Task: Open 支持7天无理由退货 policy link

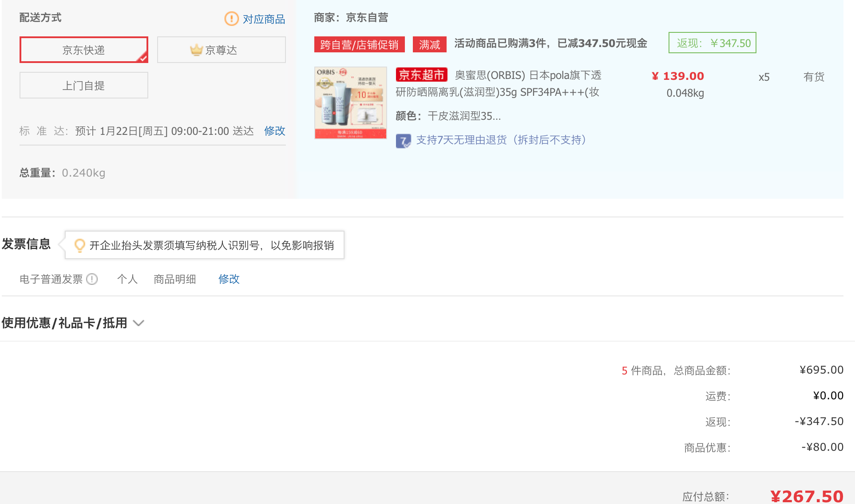Action: 501,140
